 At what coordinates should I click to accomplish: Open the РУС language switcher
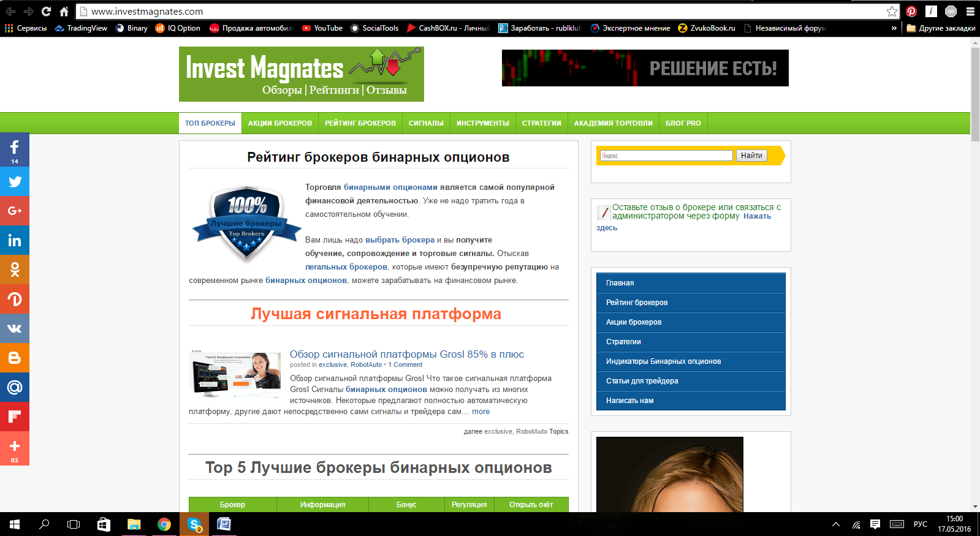pos(921,524)
